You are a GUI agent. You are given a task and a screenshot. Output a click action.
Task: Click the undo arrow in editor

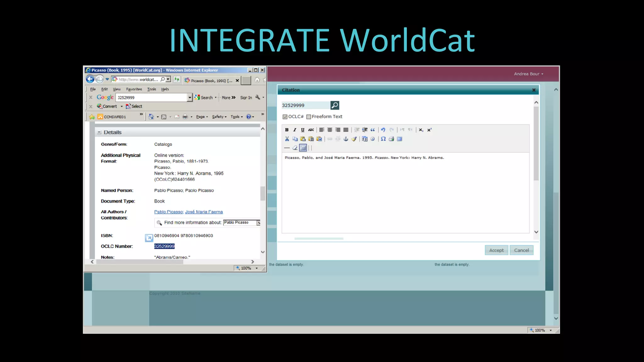tap(383, 130)
